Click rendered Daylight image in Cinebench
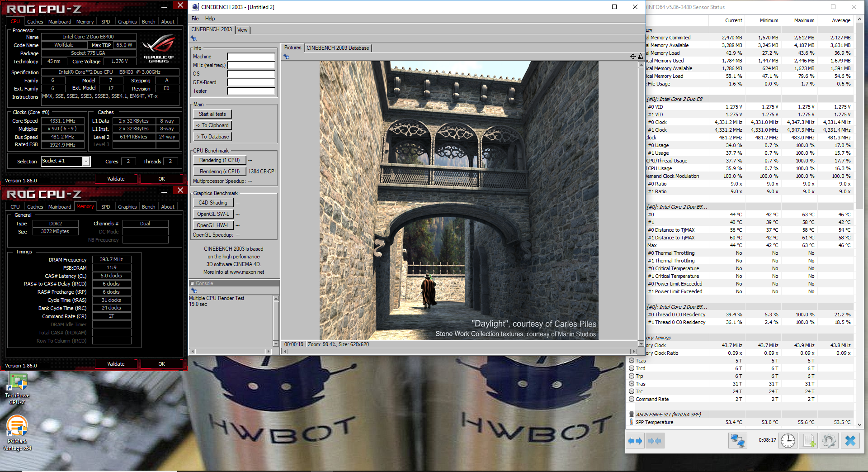This screenshot has height=472, width=868. click(459, 200)
